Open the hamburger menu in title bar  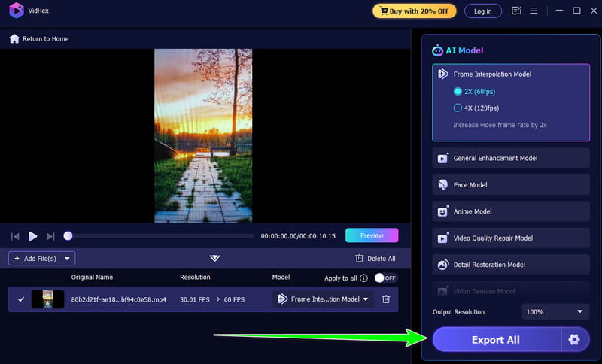(534, 11)
